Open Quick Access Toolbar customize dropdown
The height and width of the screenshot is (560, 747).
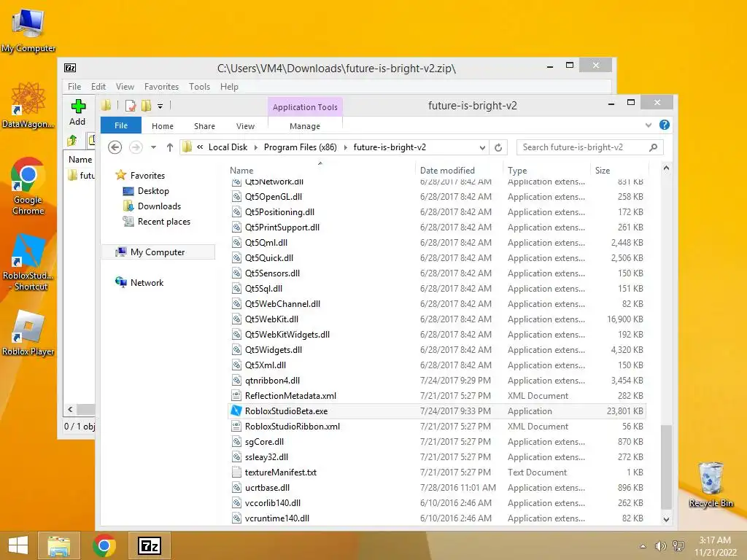(160, 106)
